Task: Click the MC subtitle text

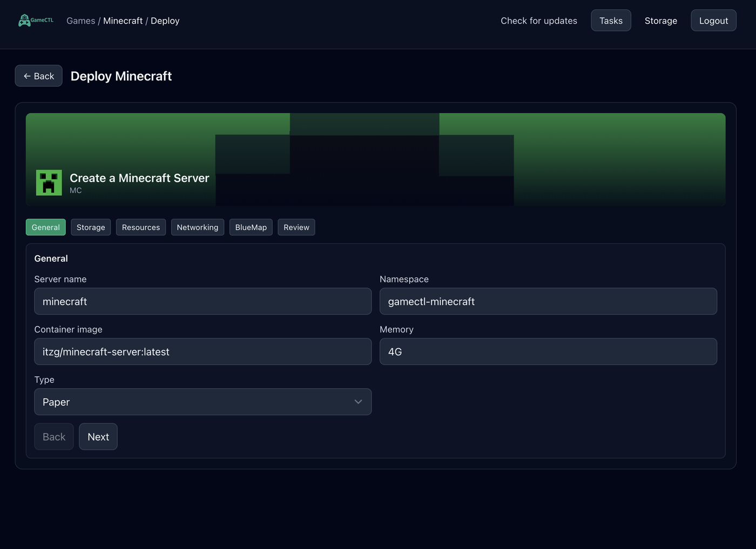Action: [x=76, y=191]
